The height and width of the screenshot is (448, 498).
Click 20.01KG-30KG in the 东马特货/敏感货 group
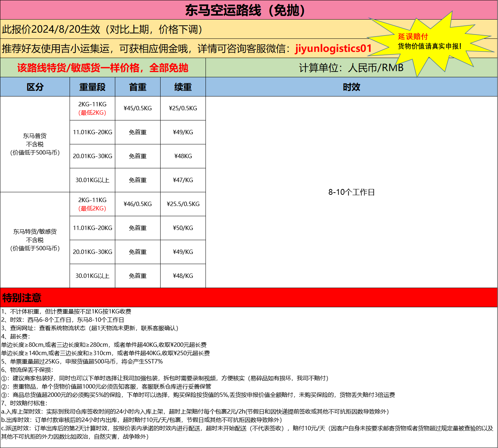(92, 252)
